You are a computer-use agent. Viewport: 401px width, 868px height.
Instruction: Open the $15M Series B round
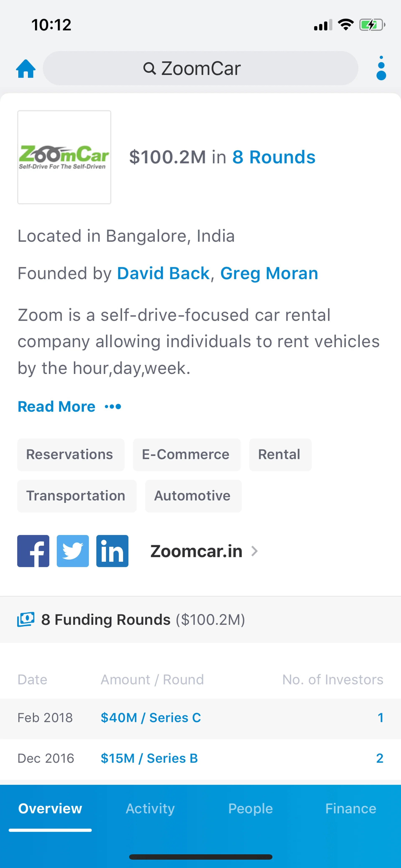pyautogui.click(x=149, y=758)
